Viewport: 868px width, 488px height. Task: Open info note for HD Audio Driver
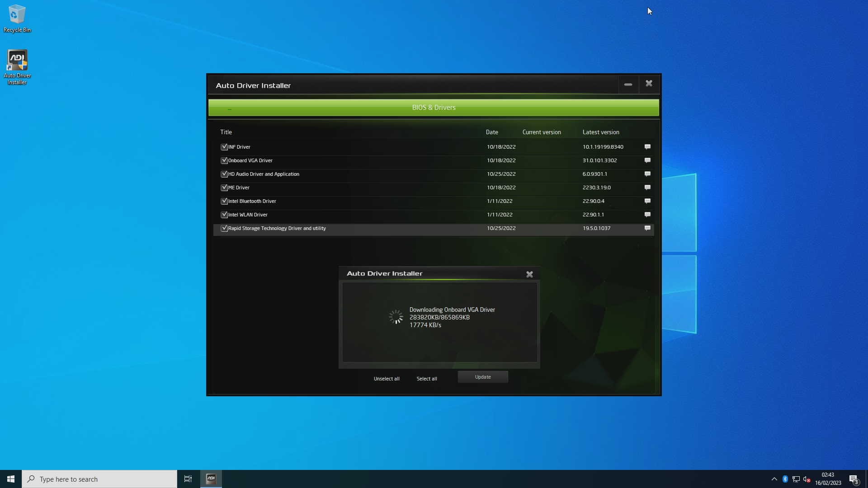pyautogui.click(x=647, y=174)
